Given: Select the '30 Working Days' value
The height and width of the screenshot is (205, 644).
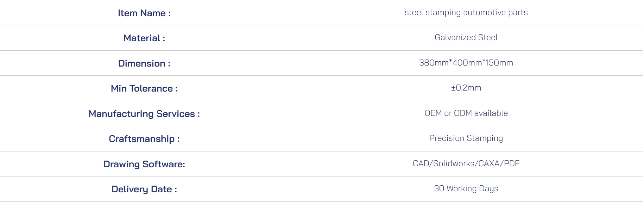Looking at the screenshot, I should pos(466,189).
